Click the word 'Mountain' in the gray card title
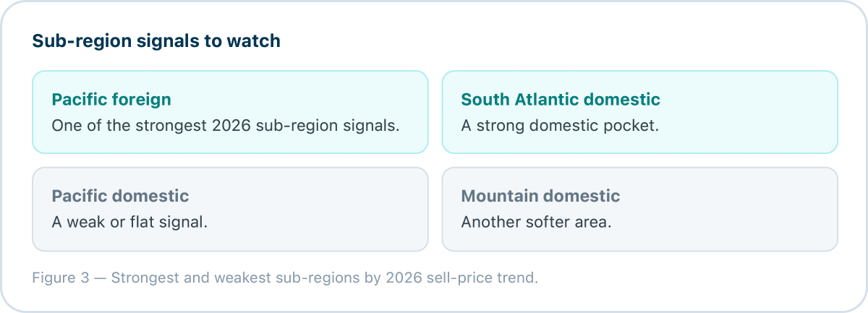The width and height of the screenshot is (868, 313). pos(499,196)
